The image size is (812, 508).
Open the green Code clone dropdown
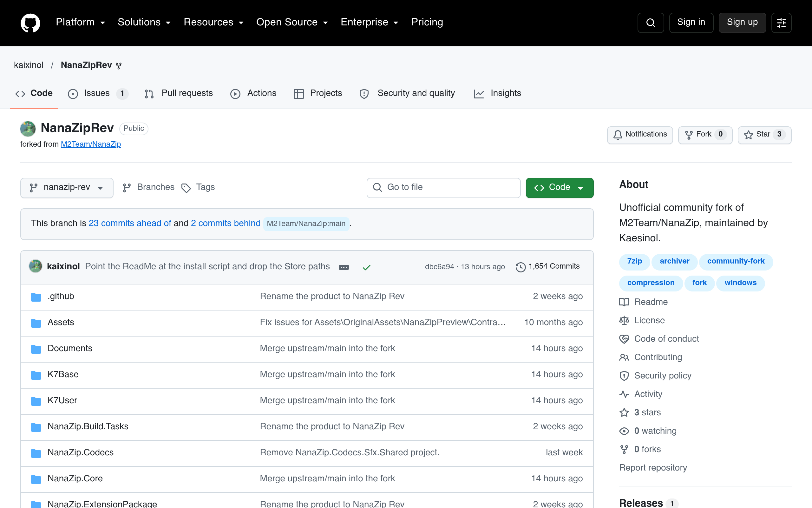(559, 188)
